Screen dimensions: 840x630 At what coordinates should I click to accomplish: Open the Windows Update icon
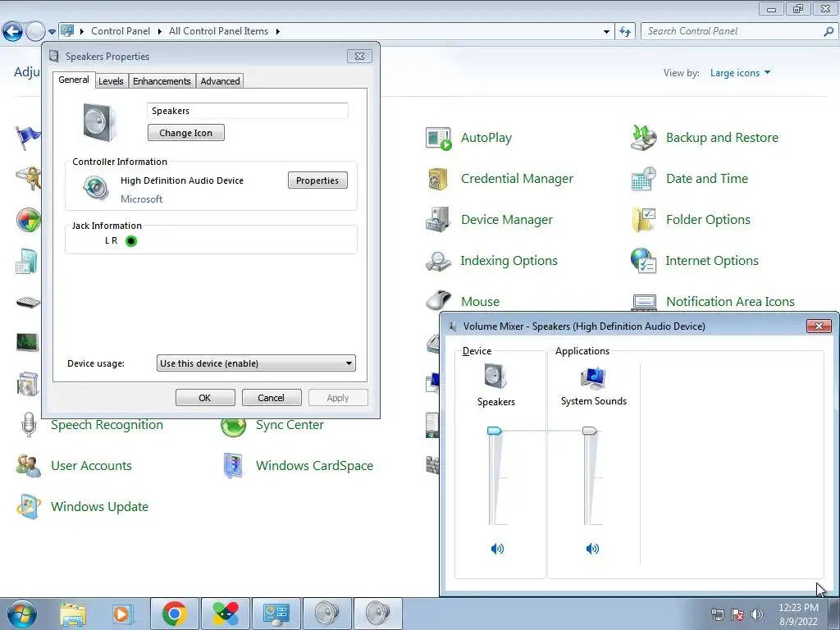pyautogui.click(x=29, y=507)
